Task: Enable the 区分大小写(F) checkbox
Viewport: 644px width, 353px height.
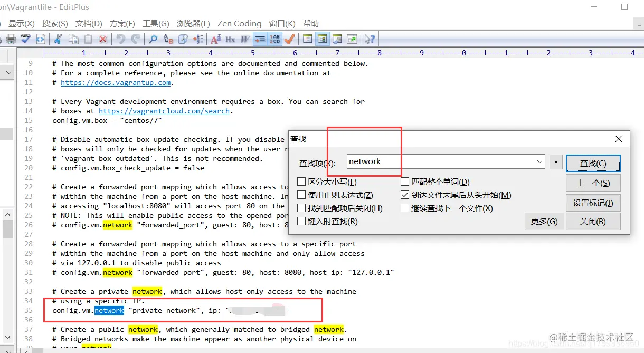Action: [301, 182]
